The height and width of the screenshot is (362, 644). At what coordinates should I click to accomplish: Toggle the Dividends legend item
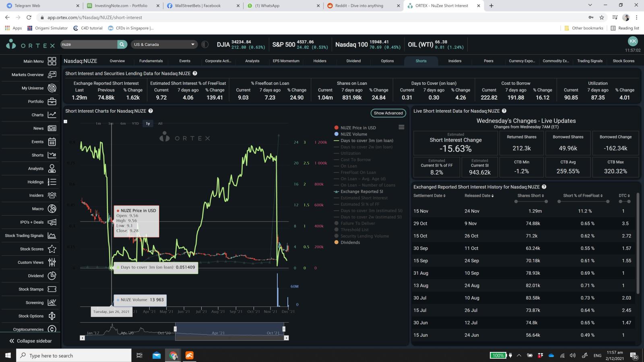[x=347, y=243]
